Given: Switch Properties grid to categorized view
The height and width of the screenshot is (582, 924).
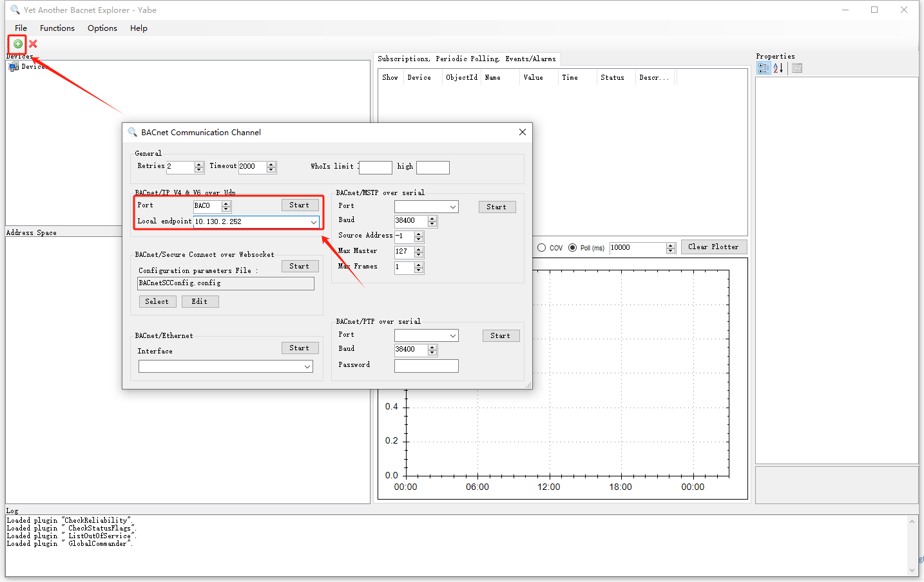Looking at the screenshot, I should (x=764, y=68).
